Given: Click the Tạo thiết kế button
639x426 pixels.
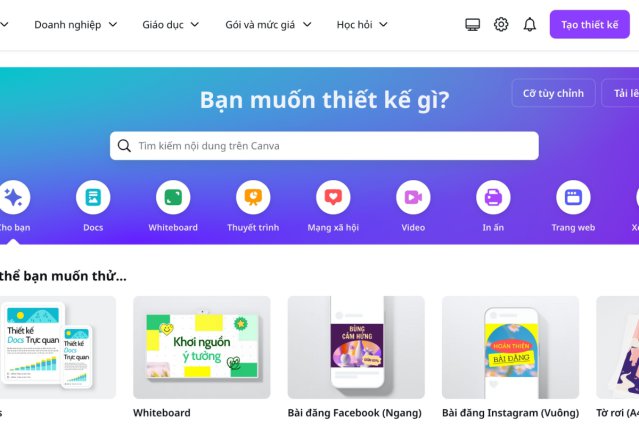Looking at the screenshot, I should click(x=590, y=24).
